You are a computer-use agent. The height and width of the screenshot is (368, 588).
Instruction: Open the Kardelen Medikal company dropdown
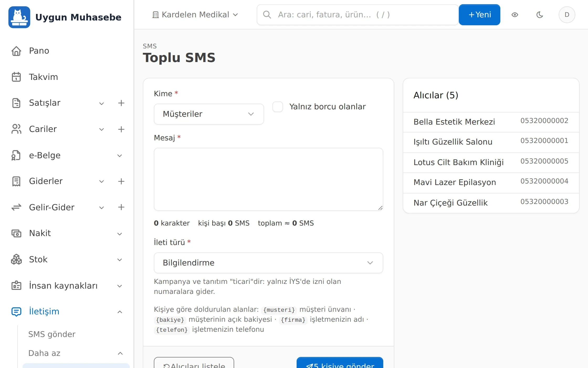point(195,15)
